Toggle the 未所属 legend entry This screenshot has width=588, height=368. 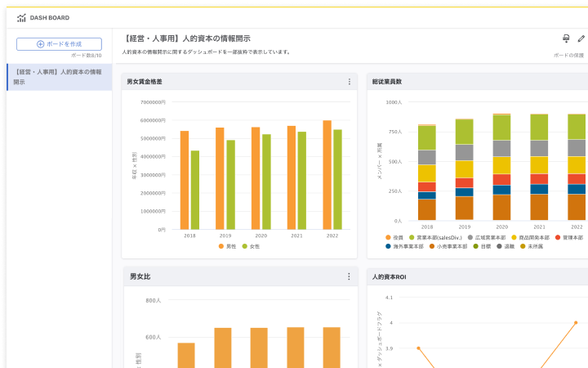coord(532,246)
